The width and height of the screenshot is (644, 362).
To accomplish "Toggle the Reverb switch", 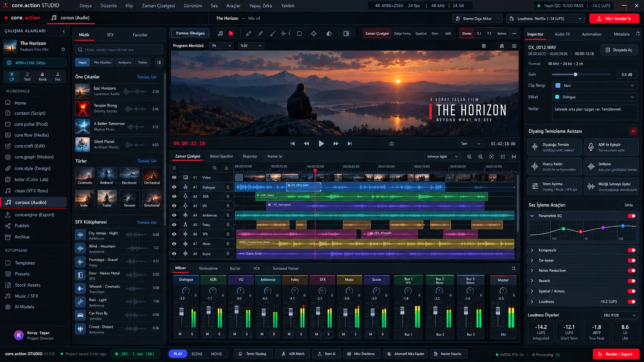I will coord(631,281).
